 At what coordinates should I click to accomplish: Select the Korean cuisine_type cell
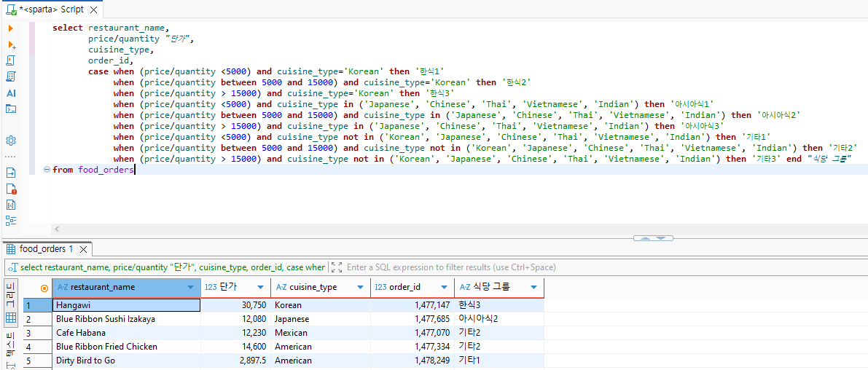(321, 304)
